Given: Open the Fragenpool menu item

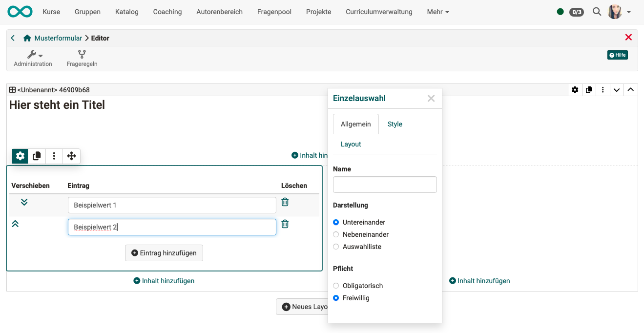Looking at the screenshot, I should tap(274, 12).
